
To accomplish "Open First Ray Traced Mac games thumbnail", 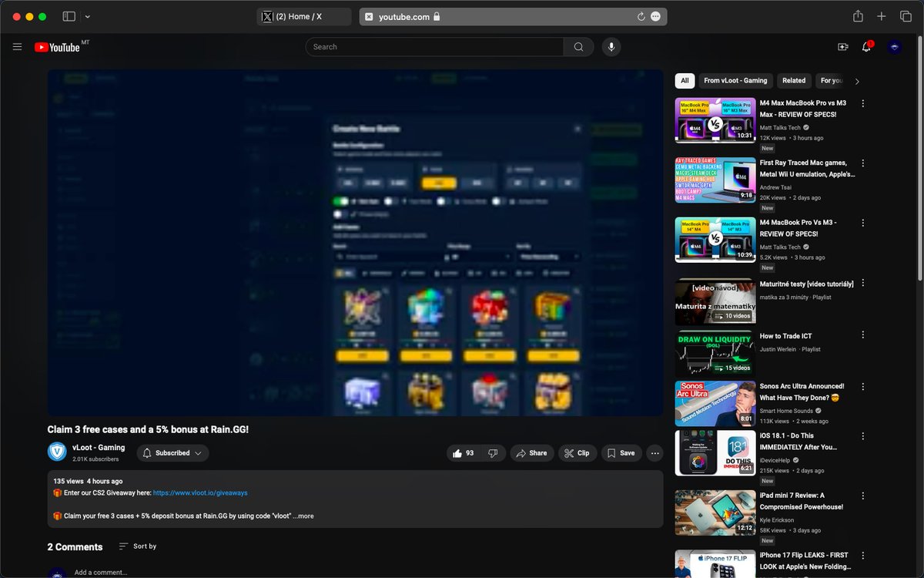I will pos(715,180).
